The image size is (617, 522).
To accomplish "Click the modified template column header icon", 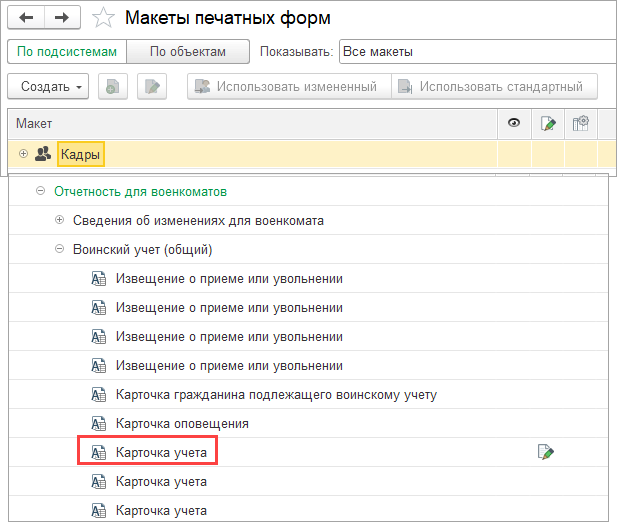I will 548,123.
